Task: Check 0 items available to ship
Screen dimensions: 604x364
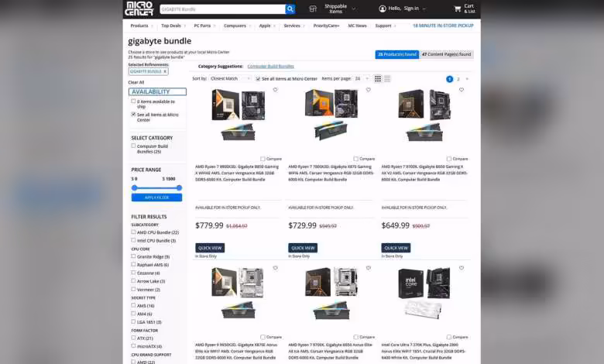Action: point(133,101)
